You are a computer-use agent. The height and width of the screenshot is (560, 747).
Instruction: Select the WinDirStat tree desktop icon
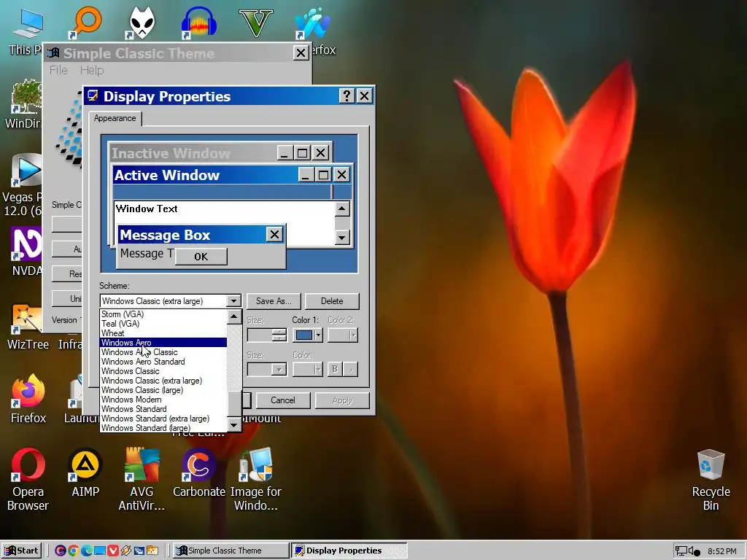[x=26, y=97]
